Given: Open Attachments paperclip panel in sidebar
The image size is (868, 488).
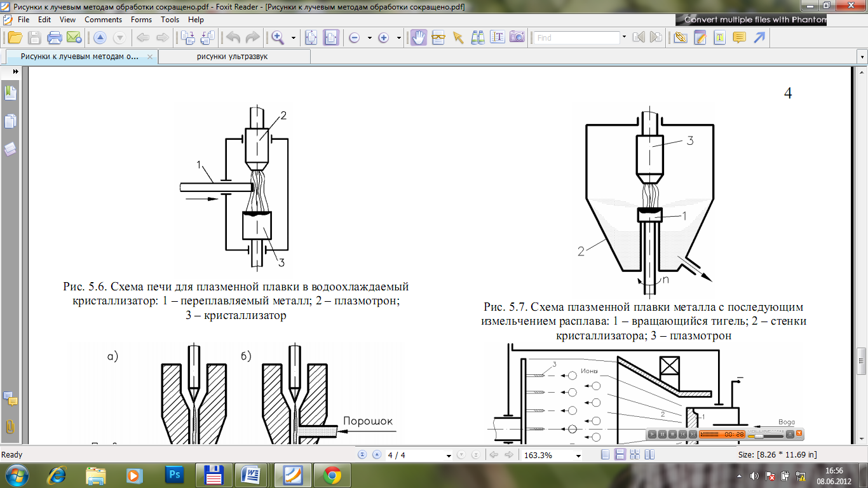Looking at the screenshot, I should coord(10,426).
